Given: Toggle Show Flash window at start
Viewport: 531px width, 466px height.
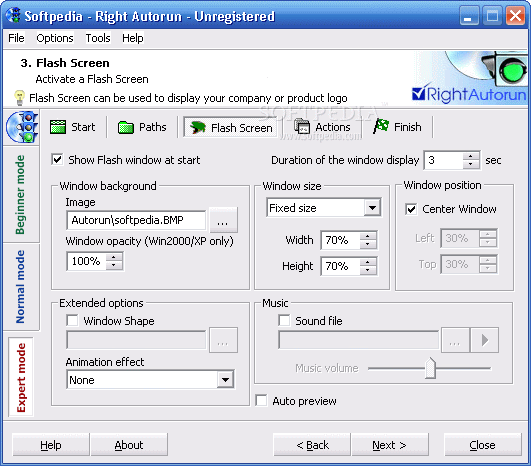Looking at the screenshot, I should [58, 159].
